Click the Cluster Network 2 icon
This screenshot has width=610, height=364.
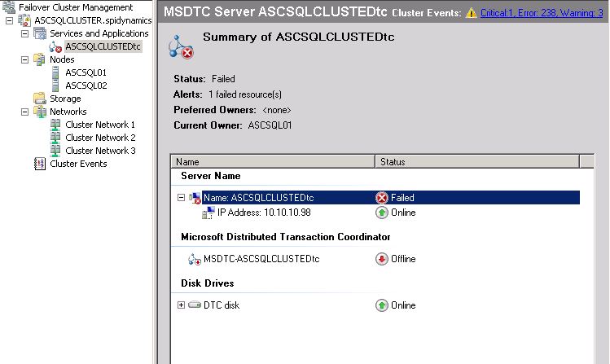point(55,138)
